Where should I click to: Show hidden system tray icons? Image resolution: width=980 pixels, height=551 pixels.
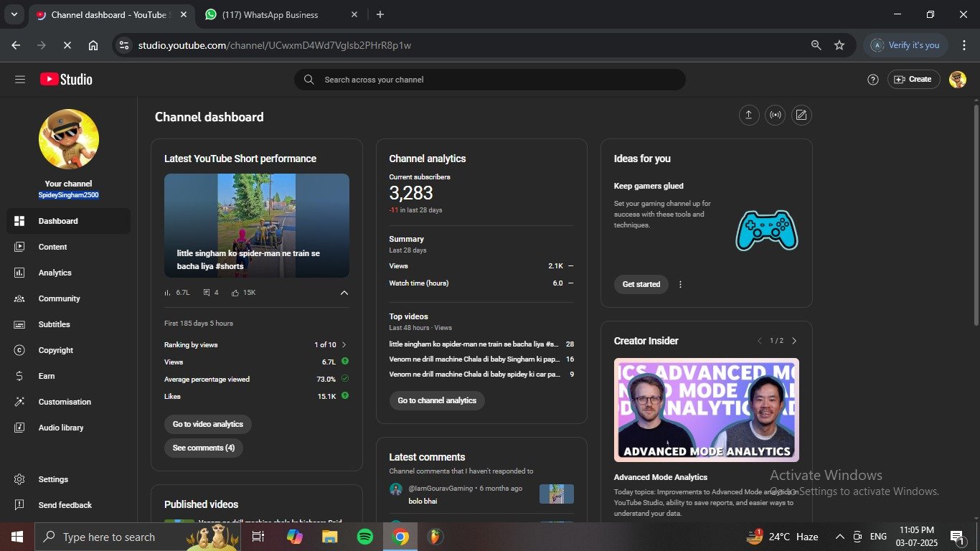click(x=839, y=537)
